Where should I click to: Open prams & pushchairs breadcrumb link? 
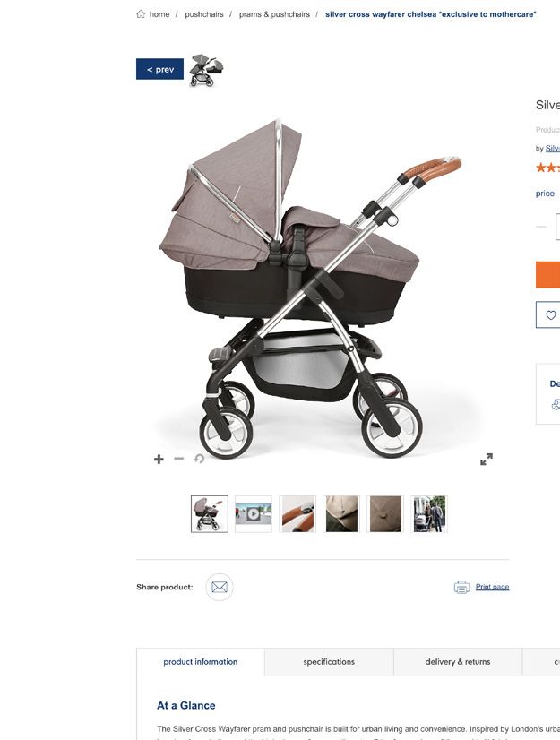(x=274, y=14)
